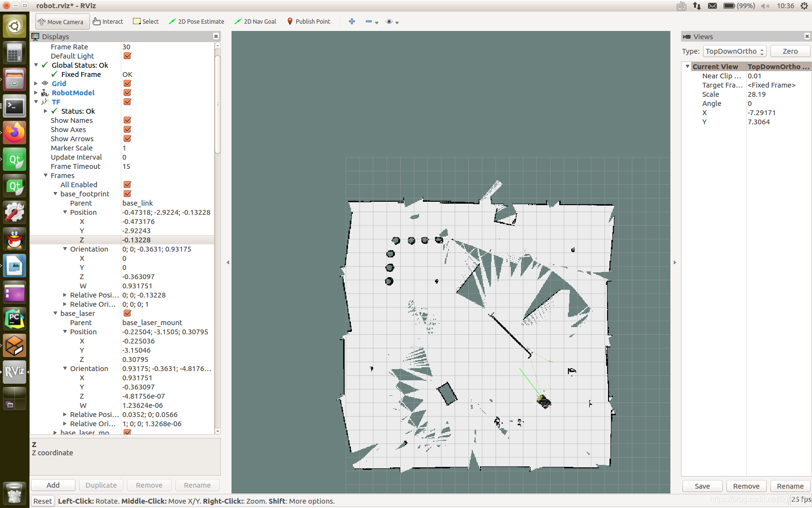Screen dimensions: 812x508
Task: Toggle the RobotModel display checkbox
Action: 128,93
